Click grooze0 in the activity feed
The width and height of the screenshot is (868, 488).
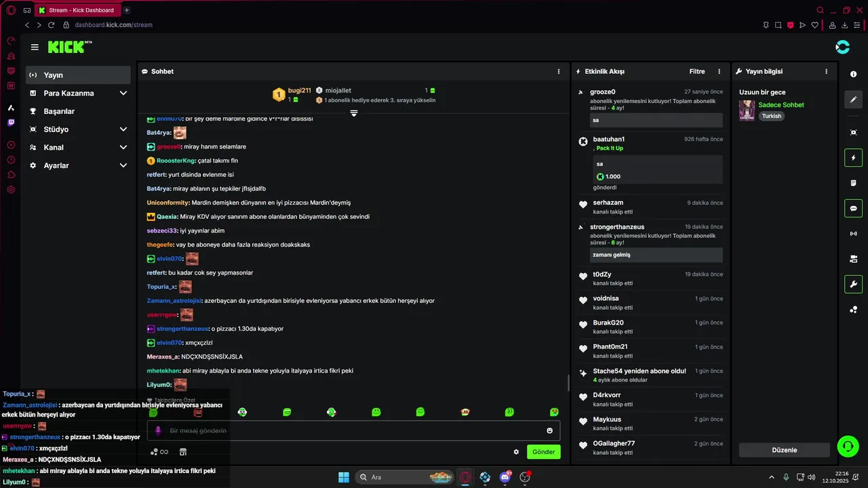coord(603,91)
